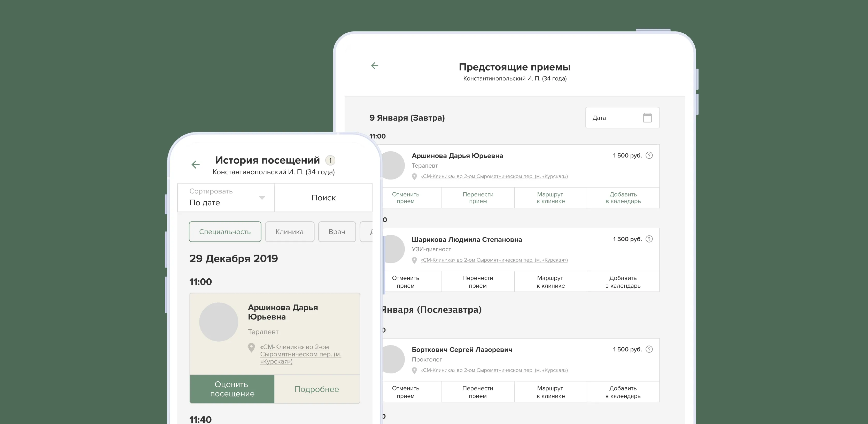Select the Клиника filter chip
Image resolution: width=868 pixels, height=424 pixels.
click(289, 232)
